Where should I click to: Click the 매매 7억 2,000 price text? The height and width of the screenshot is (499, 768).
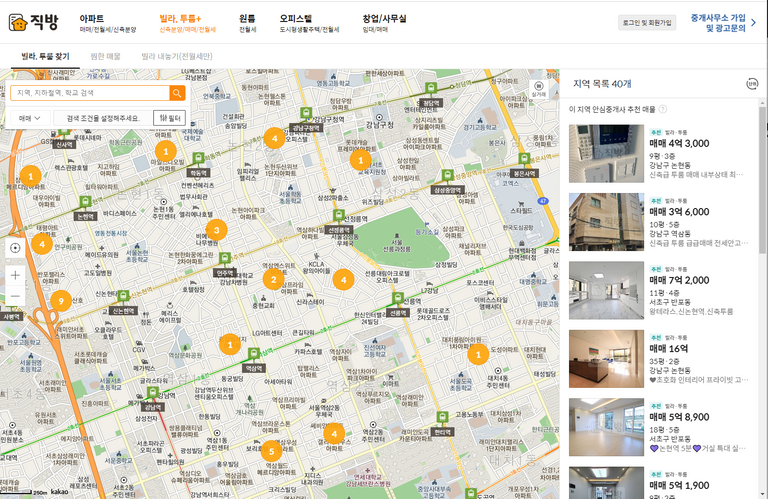(x=679, y=280)
